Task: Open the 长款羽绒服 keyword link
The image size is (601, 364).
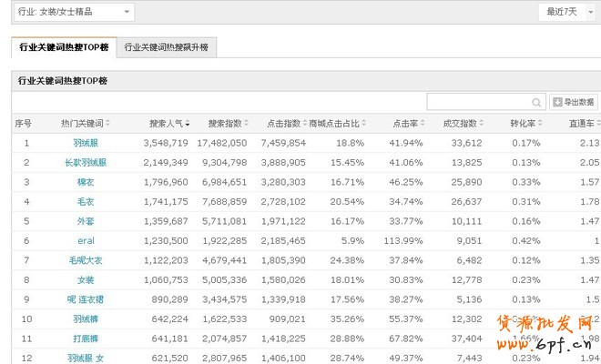Action: tap(86, 162)
